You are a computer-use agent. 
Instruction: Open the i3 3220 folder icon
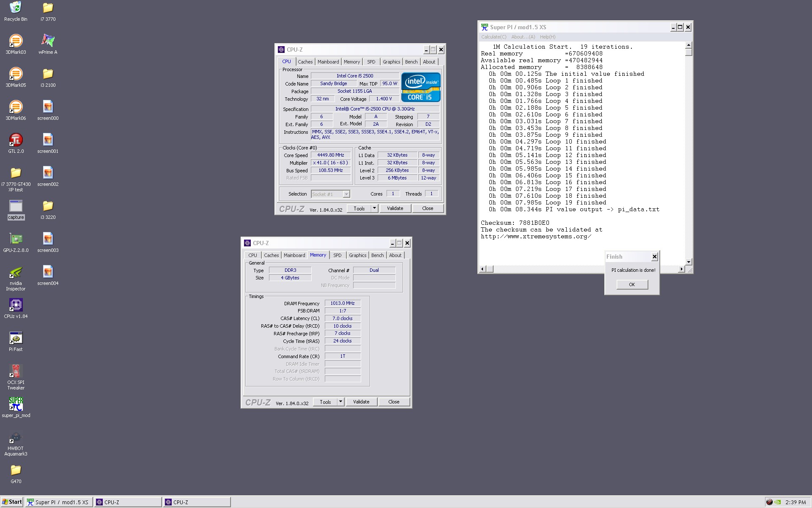(48, 209)
